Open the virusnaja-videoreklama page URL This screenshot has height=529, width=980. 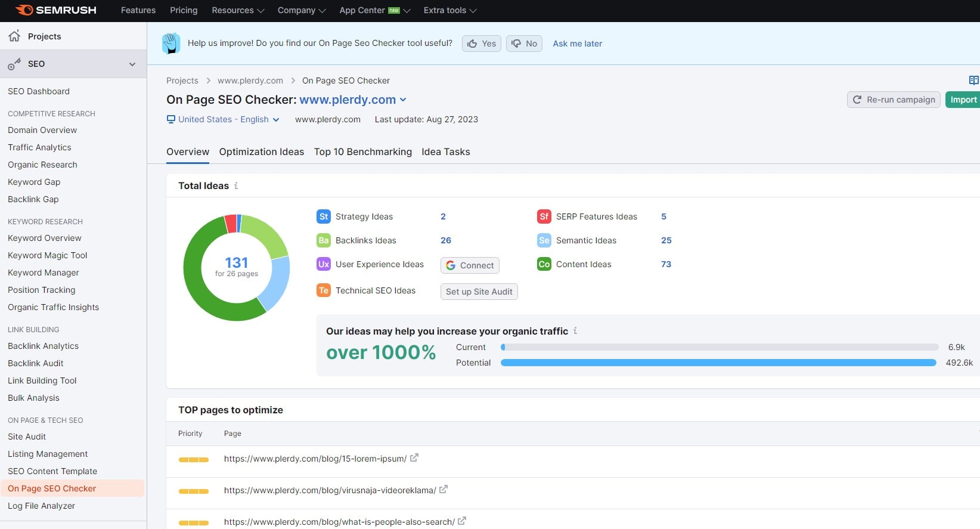[330, 490]
